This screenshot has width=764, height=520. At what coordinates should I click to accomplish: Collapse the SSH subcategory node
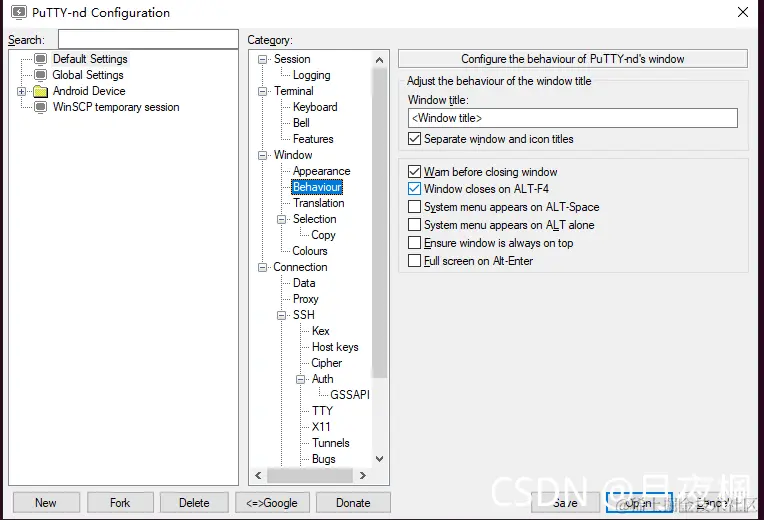(x=282, y=315)
